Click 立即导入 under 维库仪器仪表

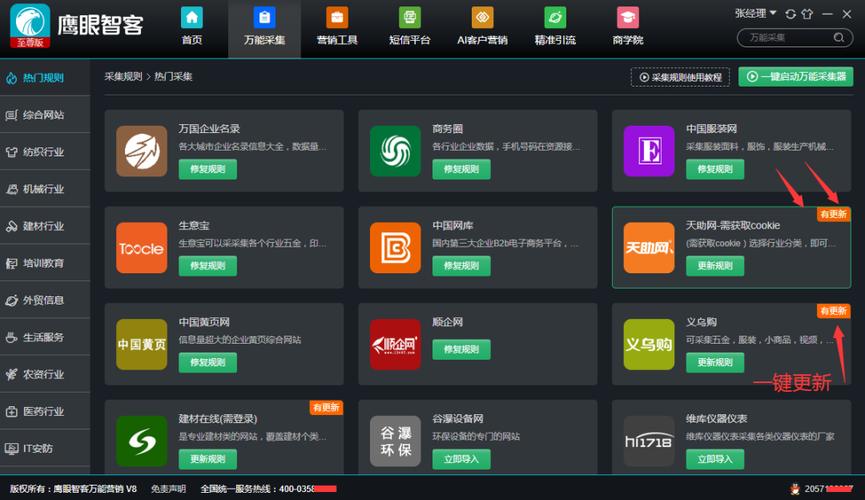pyautogui.click(x=715, y=459)
